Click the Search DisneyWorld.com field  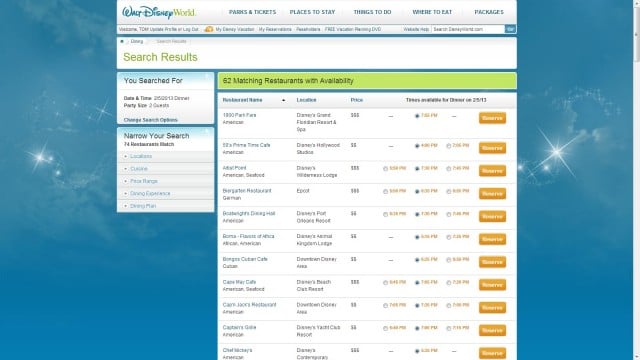(468, 29)
